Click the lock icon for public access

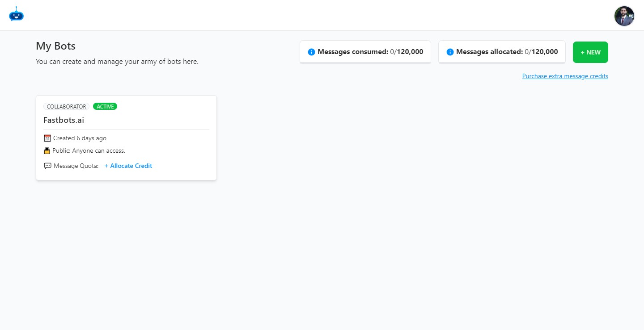[x=47, y=151]
